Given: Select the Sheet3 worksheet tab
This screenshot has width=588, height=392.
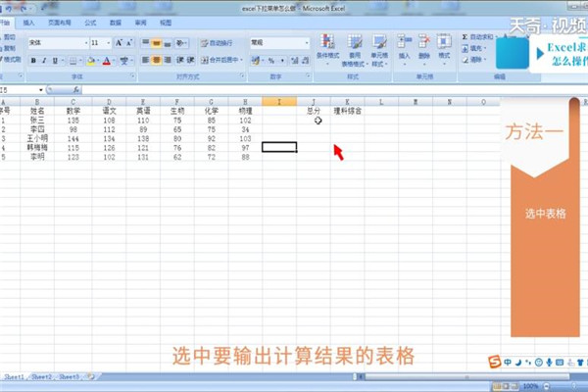Looking at the screenshot, I should (x=69, y=376).
